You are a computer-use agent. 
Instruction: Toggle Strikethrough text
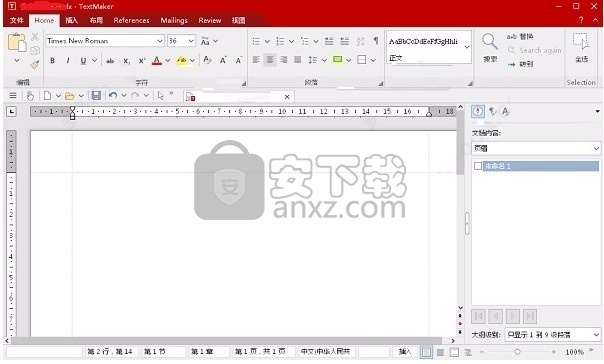(110, 60)
